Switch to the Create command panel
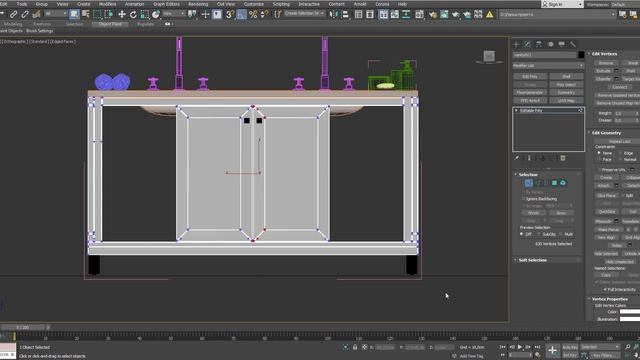 pos(516,44)
